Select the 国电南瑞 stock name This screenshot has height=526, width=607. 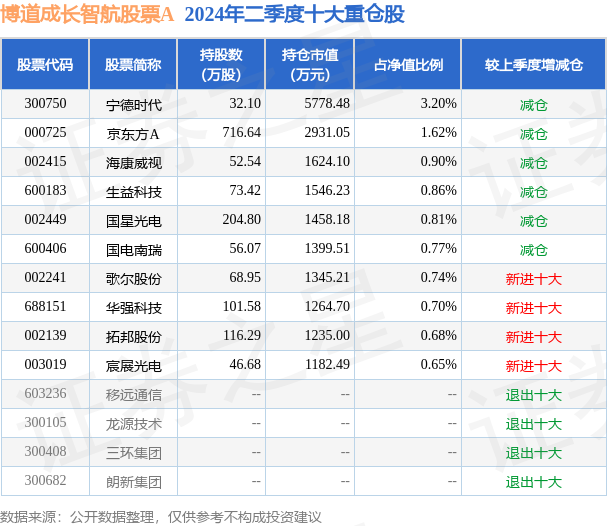(x=133, y=249)
